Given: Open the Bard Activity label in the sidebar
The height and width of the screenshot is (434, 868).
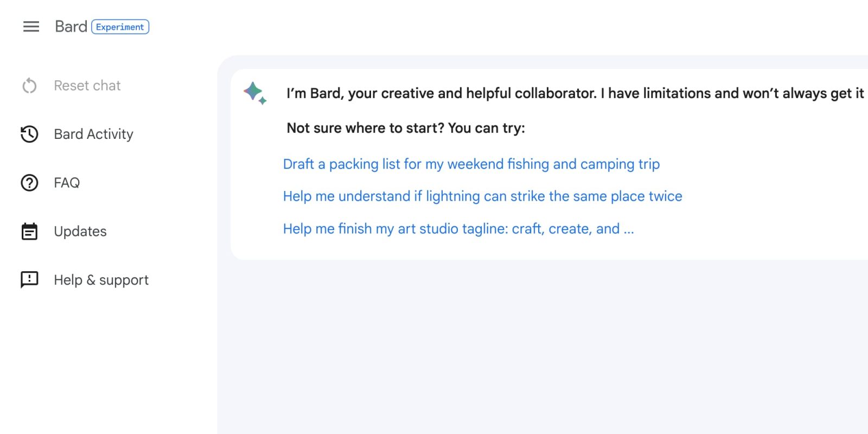Looking at the screenshot, I should [x=93, y=134].
